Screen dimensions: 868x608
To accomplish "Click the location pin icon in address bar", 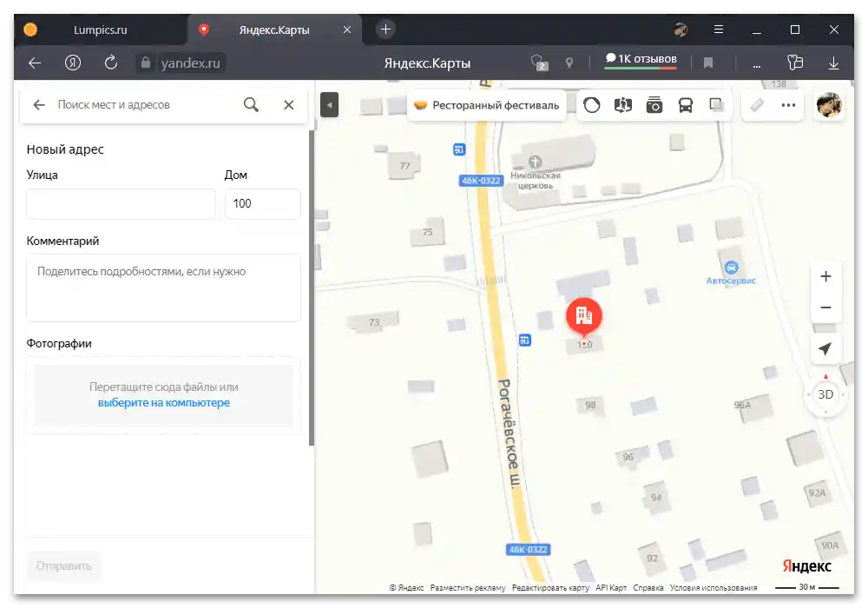I will click(569, 63).
